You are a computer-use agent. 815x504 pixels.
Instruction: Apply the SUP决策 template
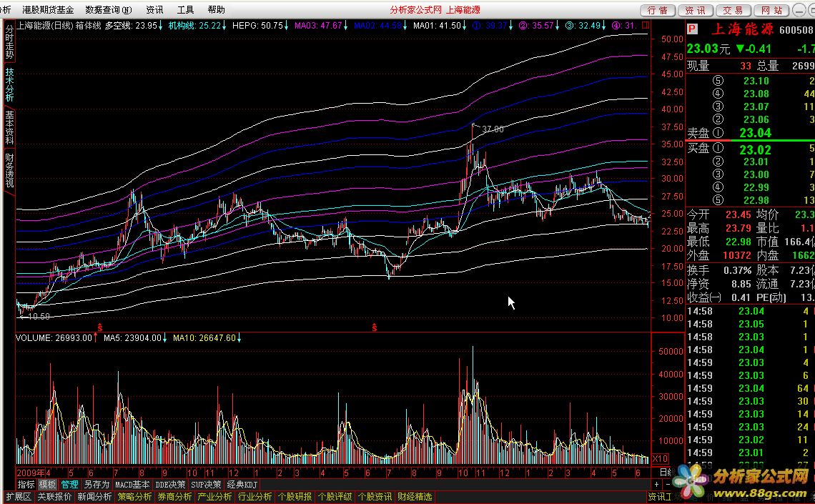(206, 485)
